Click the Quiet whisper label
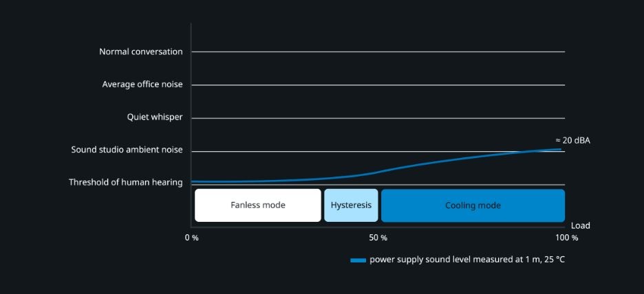 (155, 117)
